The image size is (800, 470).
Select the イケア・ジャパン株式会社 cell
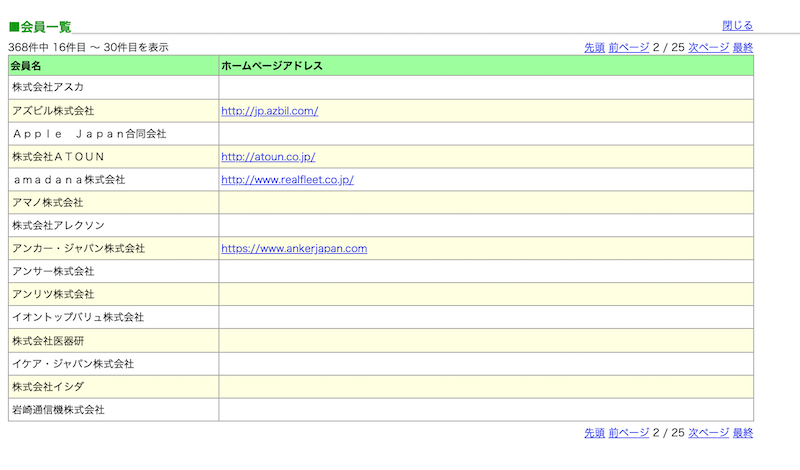coord(114,364)
